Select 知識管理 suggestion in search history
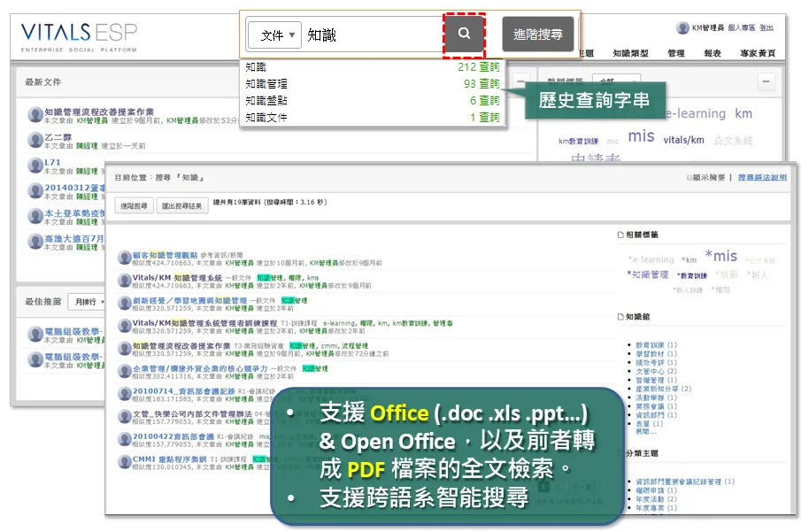This screenshot has width=809, height=532. (x=372, y=83)
